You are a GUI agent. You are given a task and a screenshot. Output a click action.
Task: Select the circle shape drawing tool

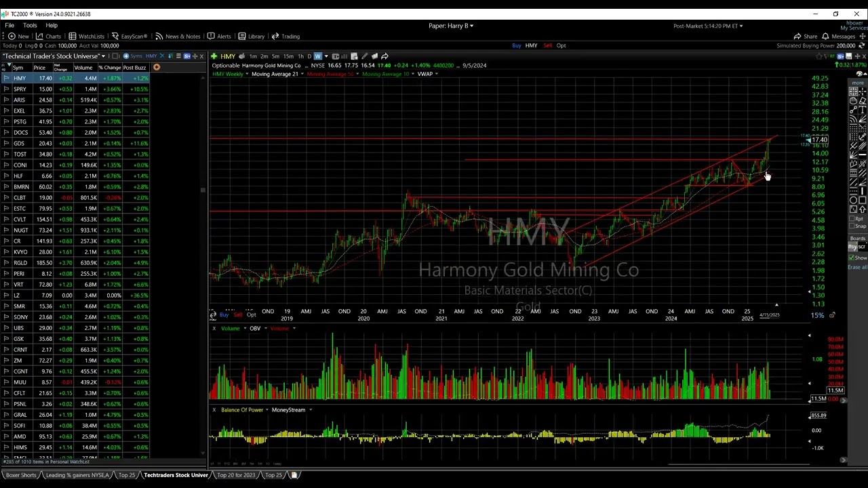coord(853,201)
